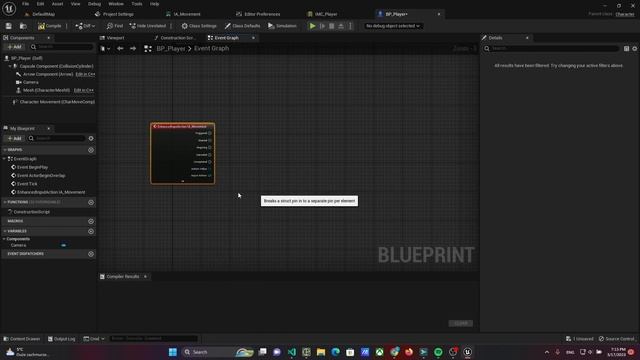The image size is (640, 360).
Task: Expand the EnhancedInputAction node bottom arrow
Action: point(182,181)
